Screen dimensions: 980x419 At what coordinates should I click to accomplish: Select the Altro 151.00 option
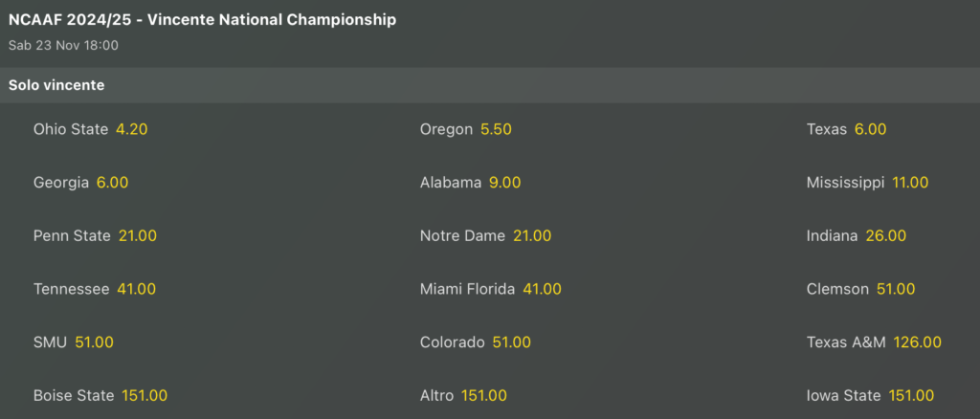pyautogui.click(x=463, y=395)
